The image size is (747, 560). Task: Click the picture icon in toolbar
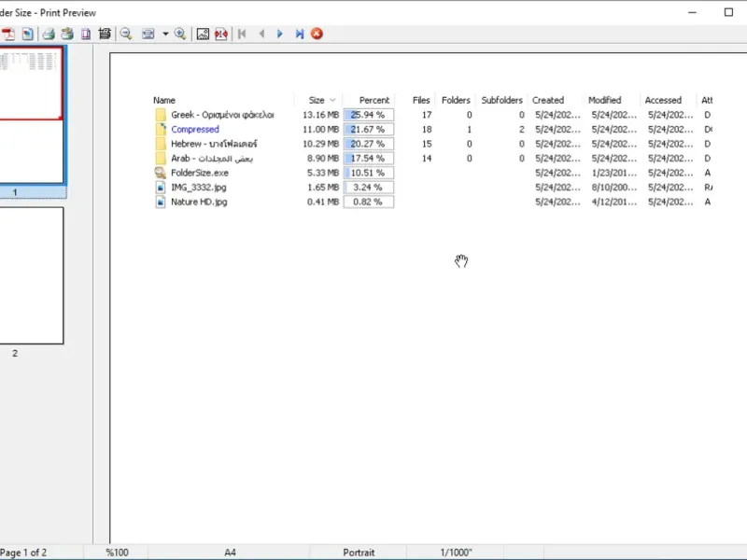tap(202, 34)
